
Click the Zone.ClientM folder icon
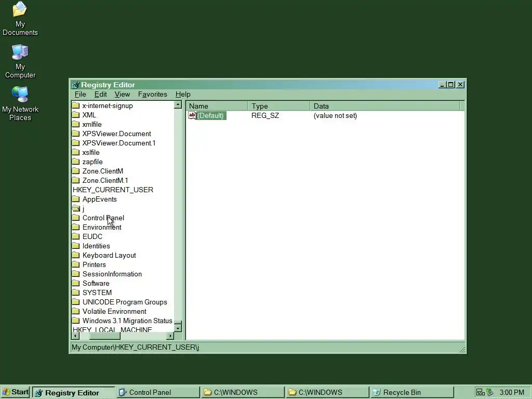click(x=76, y=171)
